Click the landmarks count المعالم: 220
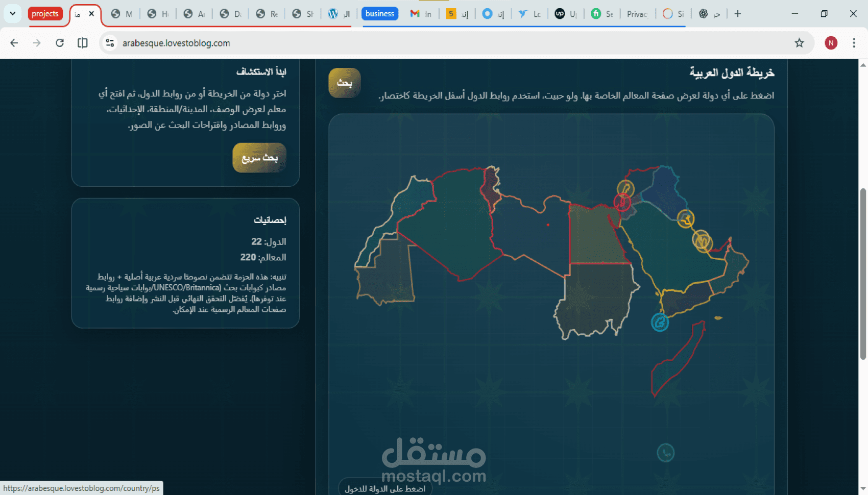This screenshot has height=495, width=868. click(x=263, y=257)
